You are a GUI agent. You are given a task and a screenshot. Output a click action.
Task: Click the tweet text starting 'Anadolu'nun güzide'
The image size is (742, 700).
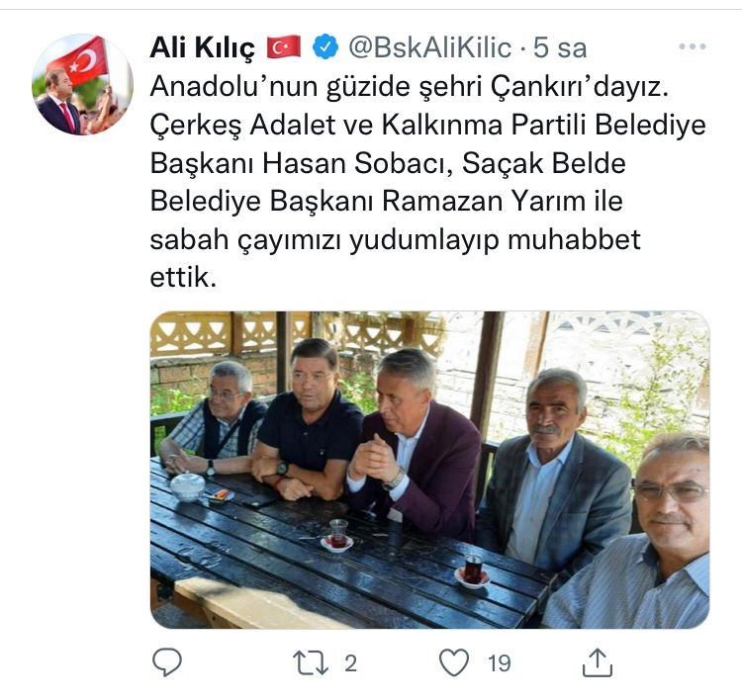click(x=427, y=182)
